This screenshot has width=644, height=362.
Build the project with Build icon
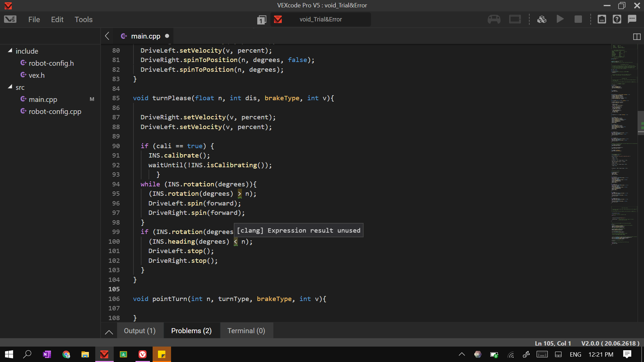pyautogui.click(x=542, y=19)
